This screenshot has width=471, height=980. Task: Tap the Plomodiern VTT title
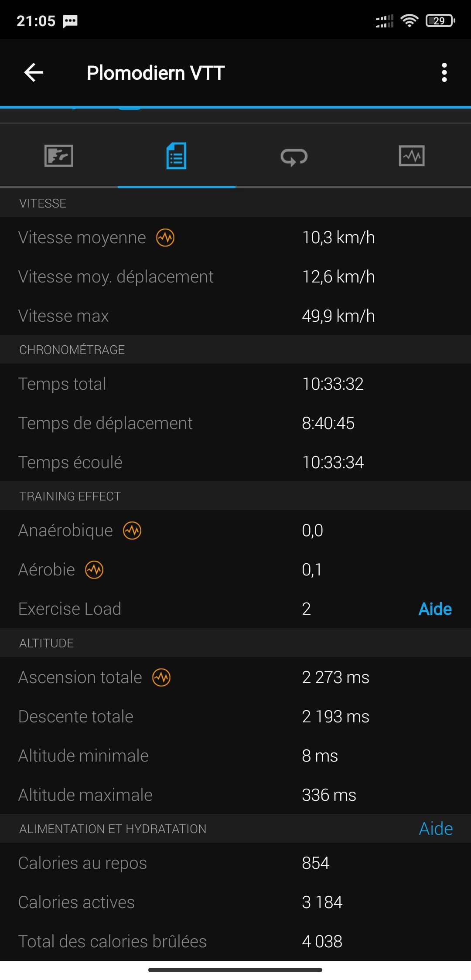[x=156, y=73]
